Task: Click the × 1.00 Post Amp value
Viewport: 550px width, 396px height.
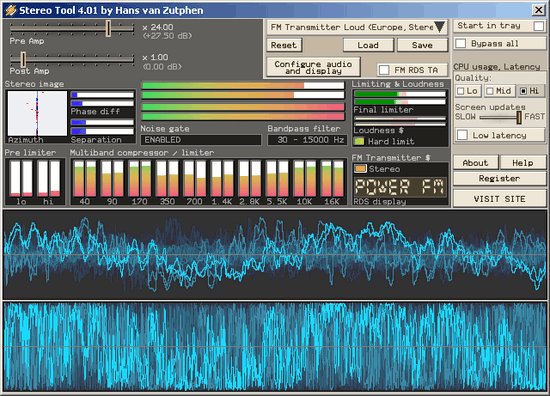Action: coord(155,57)
